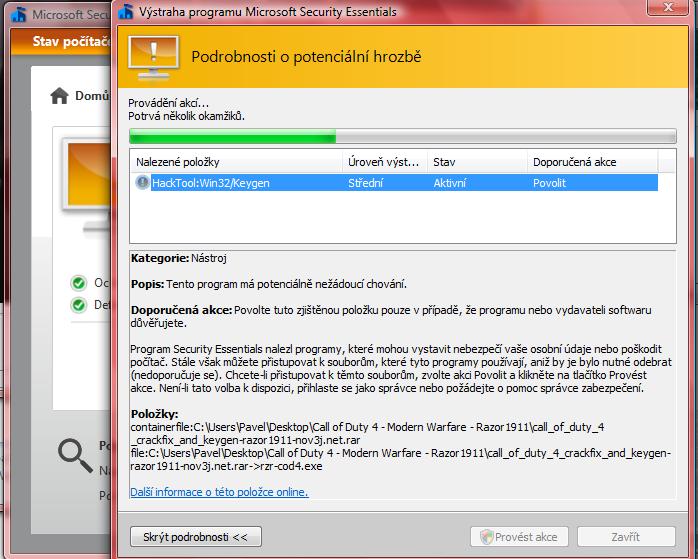Click the green action progress bar
698x559 pixels.
tap(403, 136)
